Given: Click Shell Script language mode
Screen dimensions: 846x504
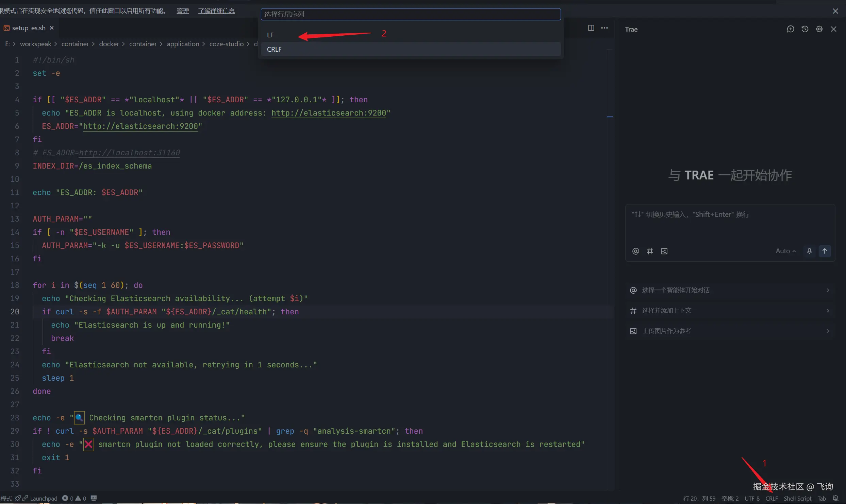Looking at the screenshot, I should 797,499.
